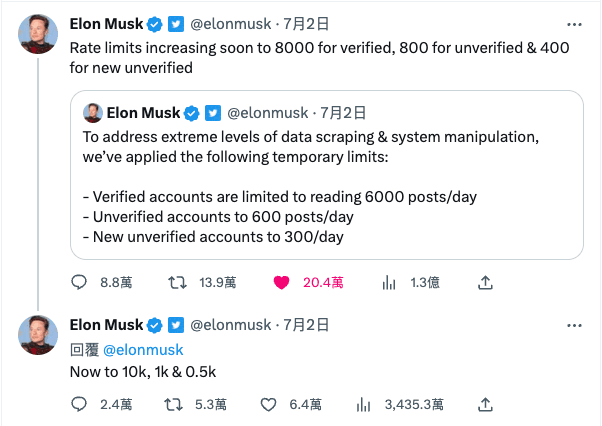Open Elon Musk's avatar on reply tweet
The height and width of the screenshot is (426, 602).
pyautogui.click(x=38, y=335)
